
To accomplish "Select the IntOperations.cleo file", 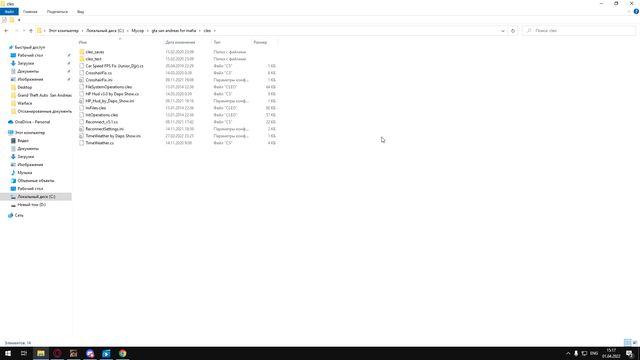I will (x=102, y=115).
